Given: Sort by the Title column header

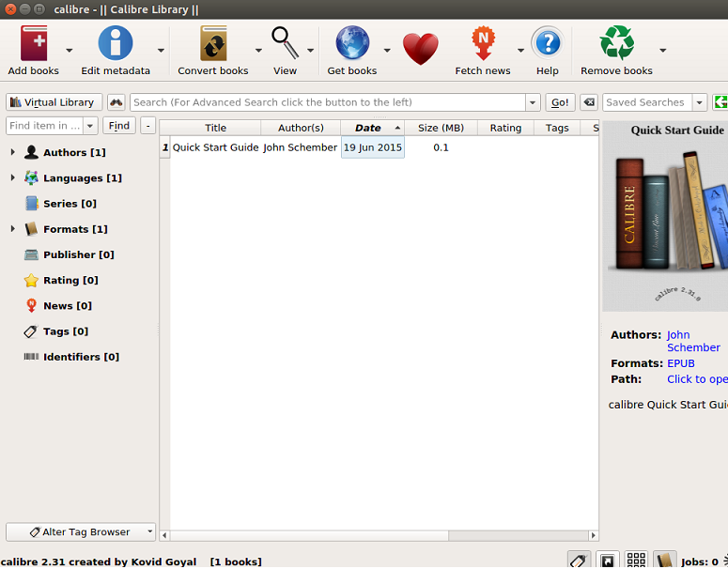Looking at the screenshot, I should pos(215,128).
